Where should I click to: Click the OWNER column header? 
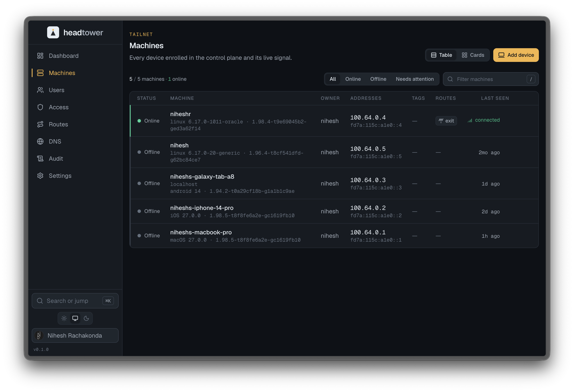(x=330, y=98)
